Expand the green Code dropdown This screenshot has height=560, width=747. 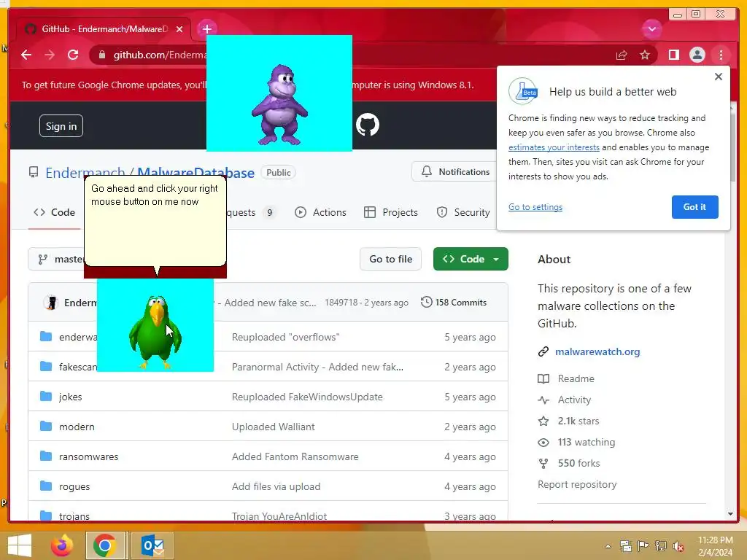point(471,259)
